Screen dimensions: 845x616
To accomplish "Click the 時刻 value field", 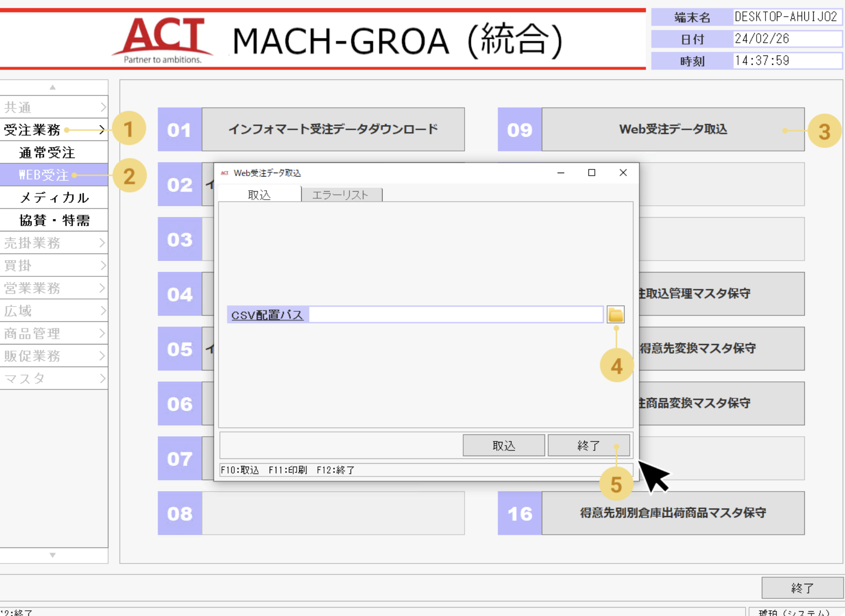I will click(787, 61).
